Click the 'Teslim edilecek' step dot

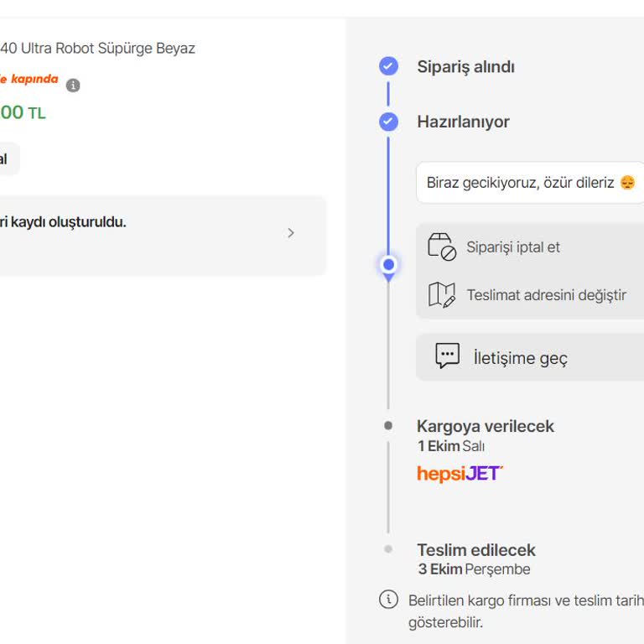[388, 549]
